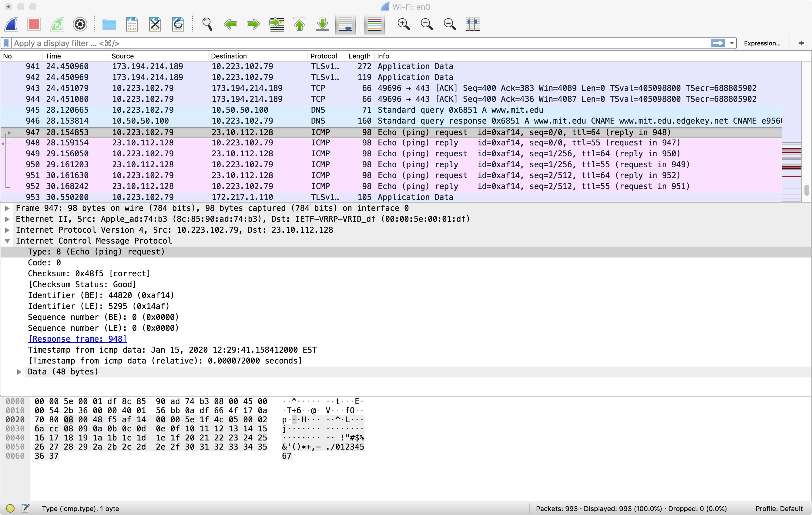This screenshot has height=515, width=812.
Task: Sort by the No. column header
Action: [x=22, y=56]
